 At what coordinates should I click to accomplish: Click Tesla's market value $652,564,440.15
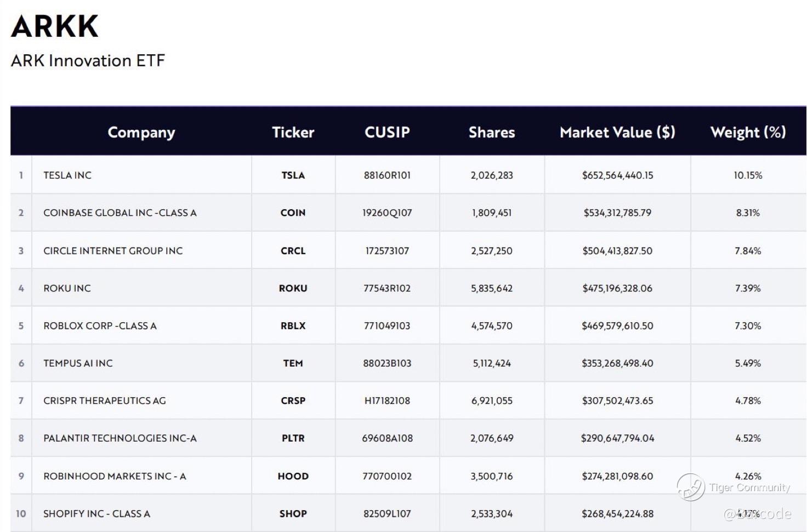tap(617, 175)
